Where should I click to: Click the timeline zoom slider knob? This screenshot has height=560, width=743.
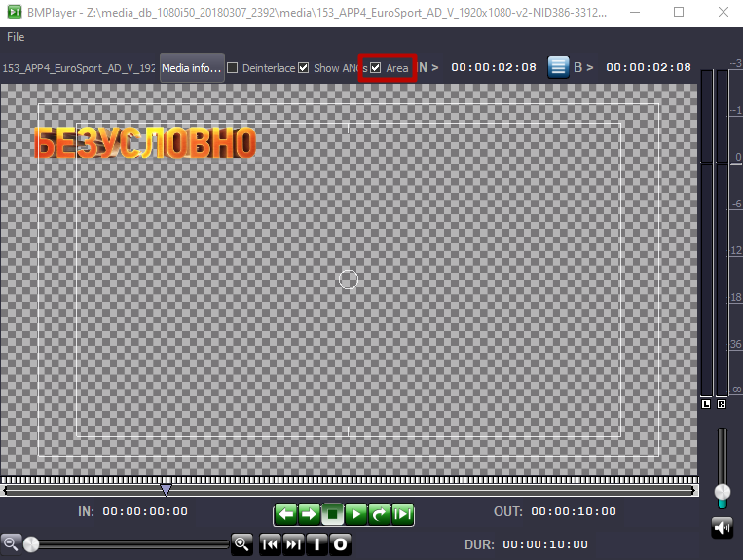point(31,544)
